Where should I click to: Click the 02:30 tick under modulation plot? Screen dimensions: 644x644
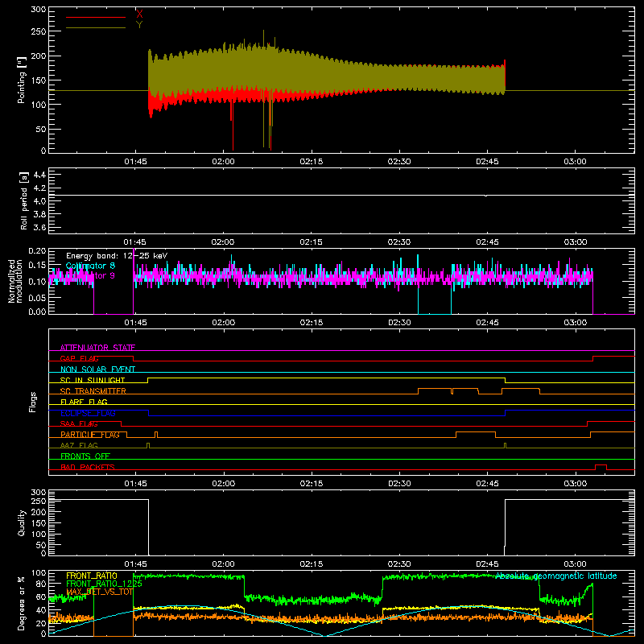(399, 323)
